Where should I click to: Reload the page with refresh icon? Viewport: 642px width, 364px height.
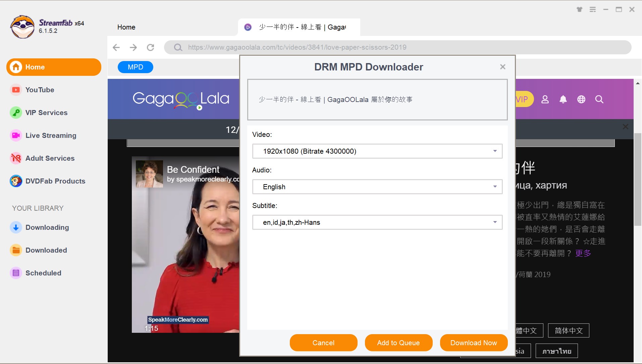pos(150,47)
